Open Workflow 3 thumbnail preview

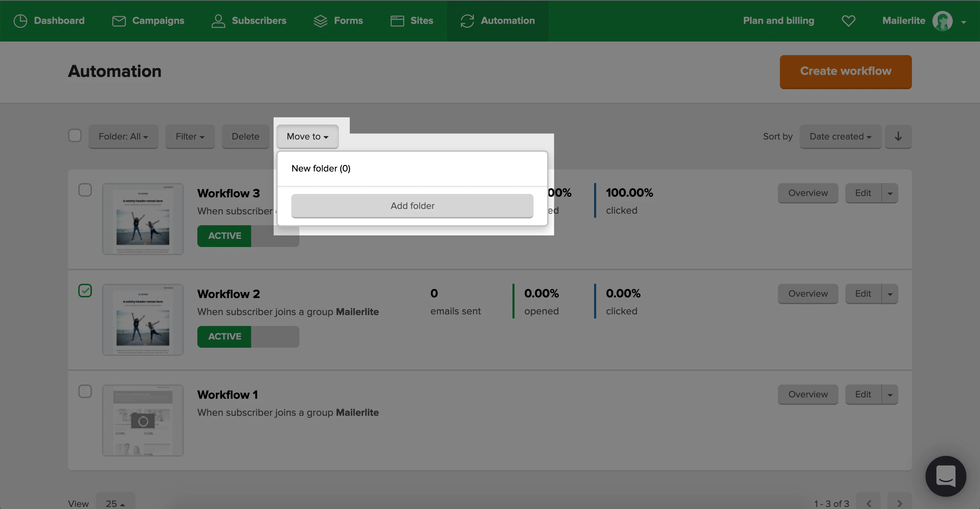(143, 219)
